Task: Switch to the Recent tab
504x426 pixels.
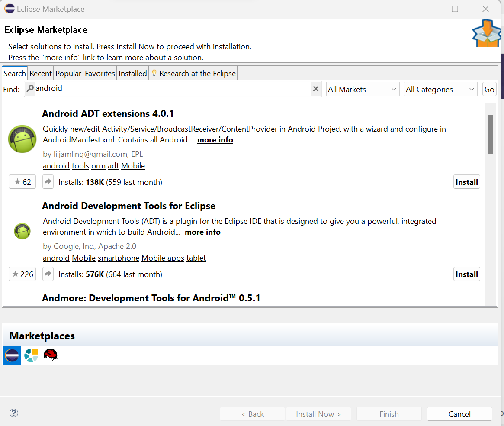Action: point(41,73)
